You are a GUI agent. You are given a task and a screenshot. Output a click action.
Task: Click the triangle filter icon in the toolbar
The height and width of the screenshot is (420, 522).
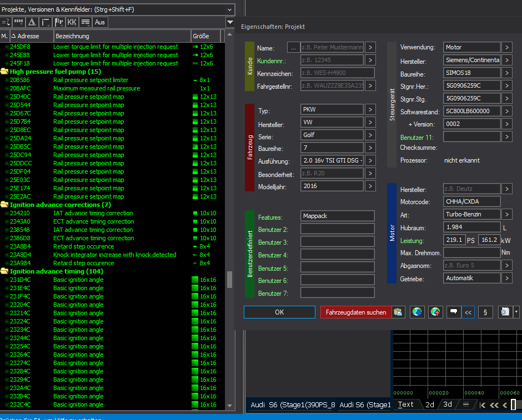32,22
